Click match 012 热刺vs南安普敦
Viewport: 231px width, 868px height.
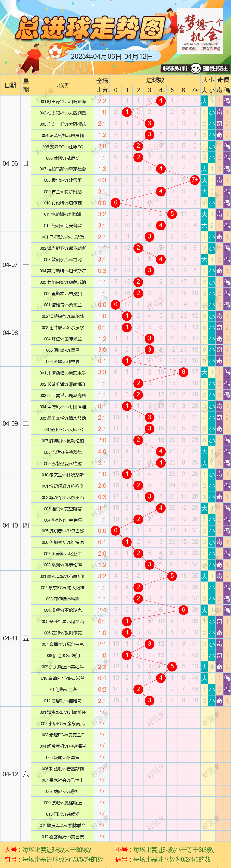point(63,226)
